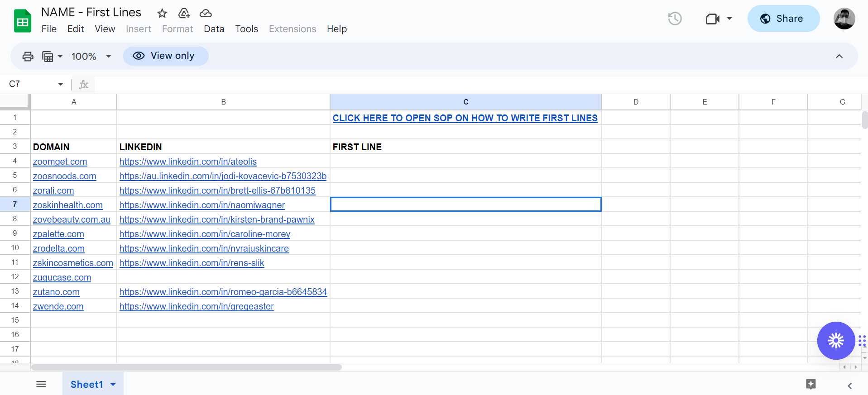Image resolution: width=868 pixels, height=395 pixels.
Task: Click the filter views table icon
Action: [x=48, y=56]
